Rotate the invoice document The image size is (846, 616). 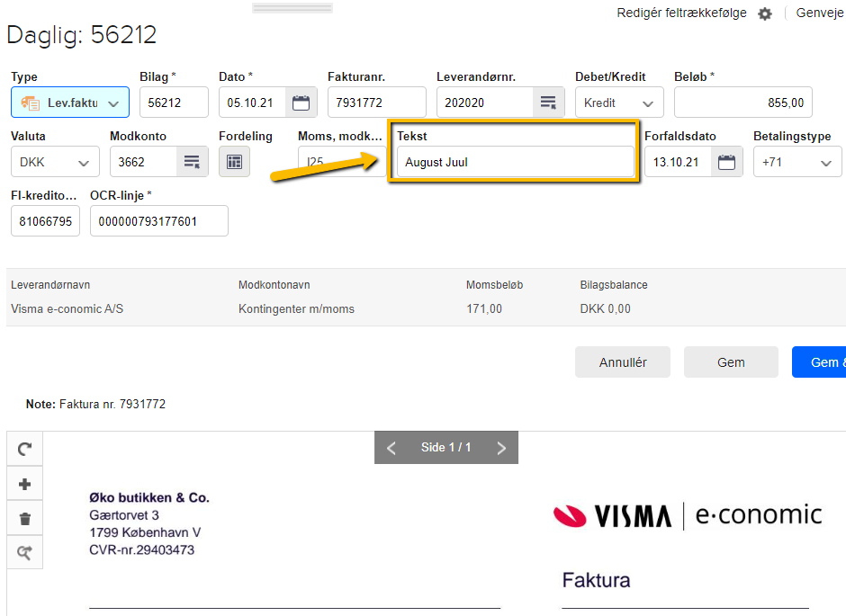click(x=25, y=449)
